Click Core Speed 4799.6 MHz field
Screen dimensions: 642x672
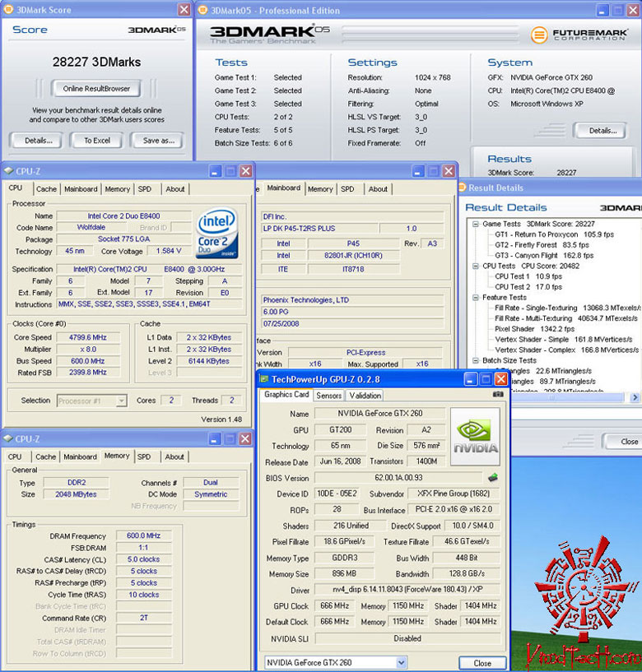[x=88, y=337]
